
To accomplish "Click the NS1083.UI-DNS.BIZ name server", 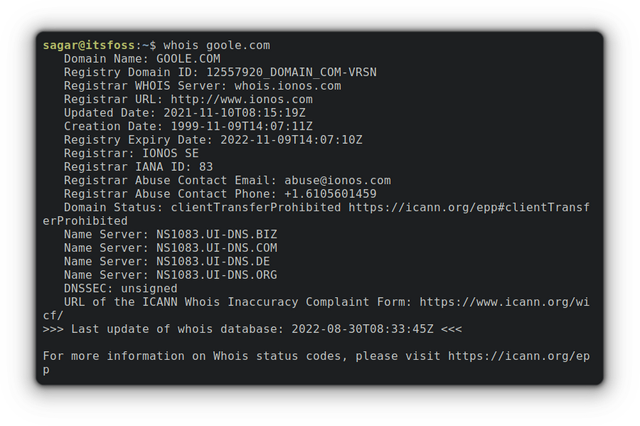I will [x=216, y=234].
